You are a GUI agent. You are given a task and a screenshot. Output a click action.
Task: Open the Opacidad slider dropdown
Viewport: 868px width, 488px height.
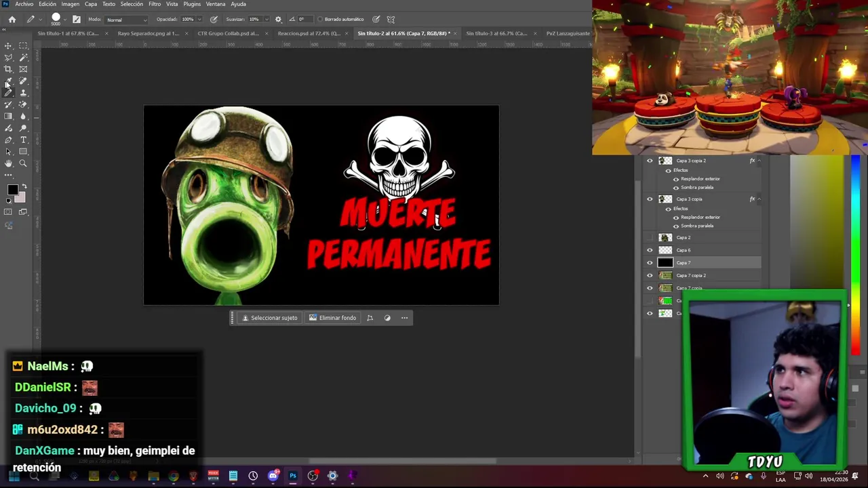(198, 19)
